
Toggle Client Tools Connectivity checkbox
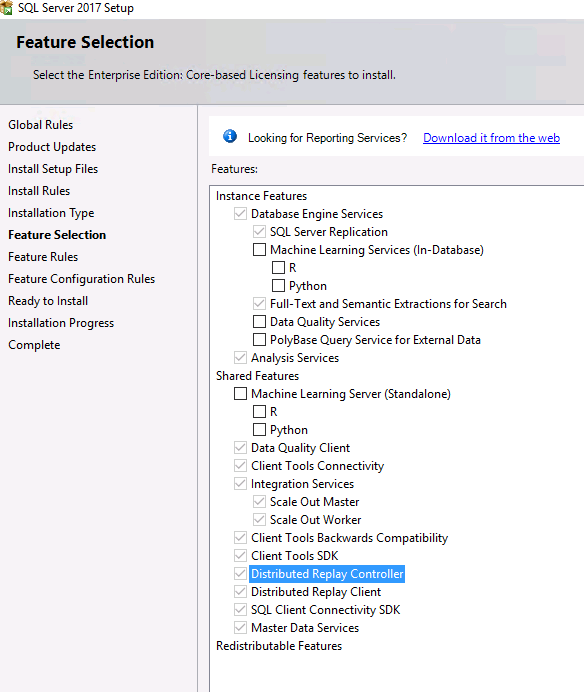point(240,466)
